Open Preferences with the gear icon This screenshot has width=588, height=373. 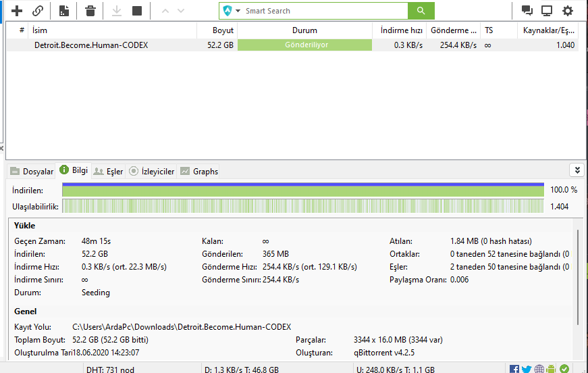[568, 11]
